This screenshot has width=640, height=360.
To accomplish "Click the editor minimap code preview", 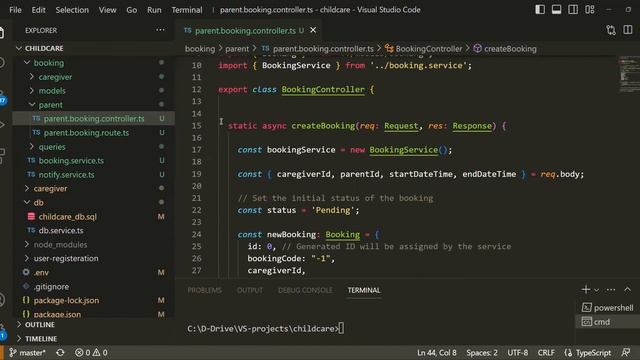I will click(629, 74).
